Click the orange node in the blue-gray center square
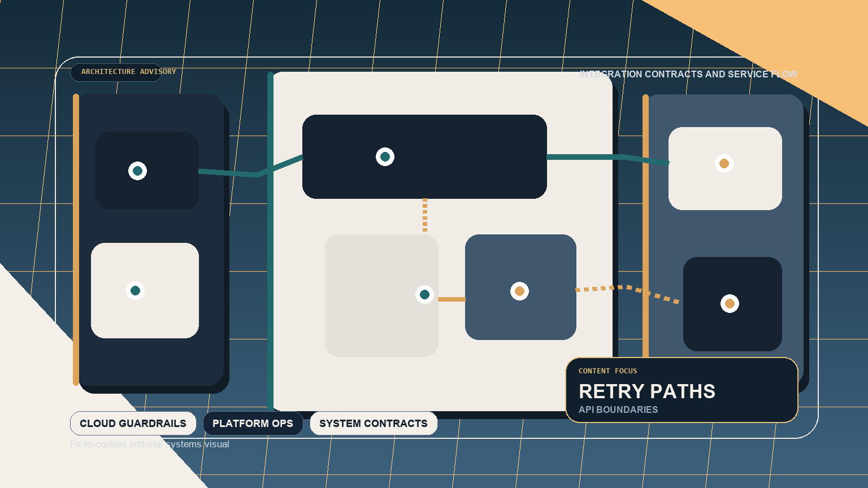Screen dimensions: 868x488 520,291
